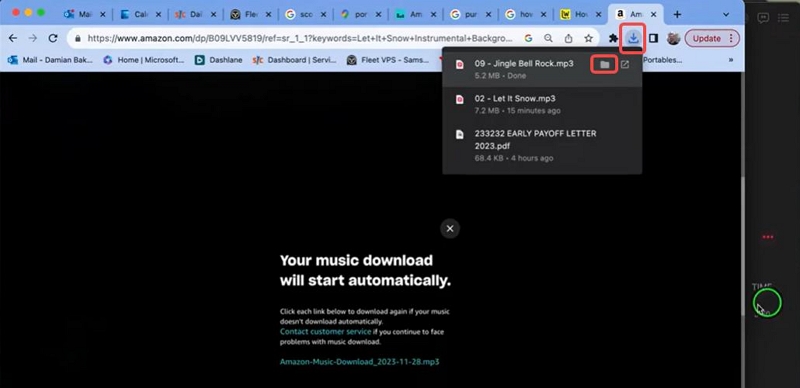Open the Home | Microsoft bookmark
This screenshot has width=800, height=388.
coord(143,60)
